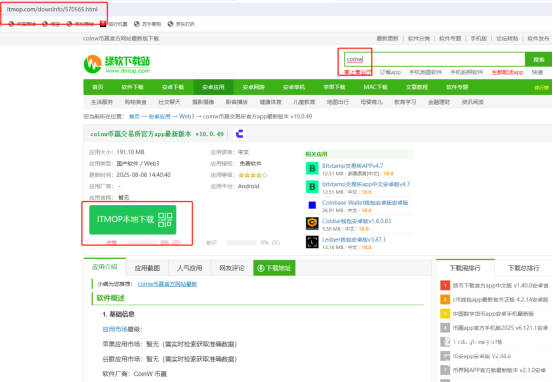Click the download arrow icon in 下载地址 tab
This screenshot has width=553, height=382.
pyautogui.click(x=261, y=268)
